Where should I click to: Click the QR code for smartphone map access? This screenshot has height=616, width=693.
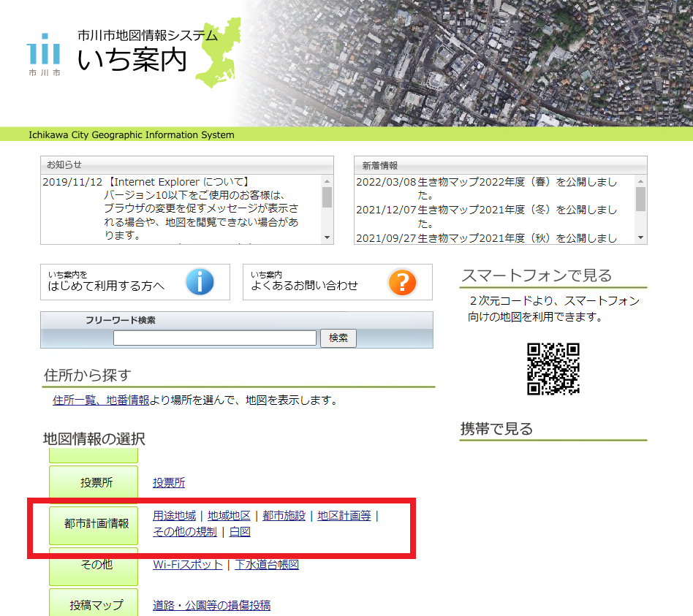click(x=553, y=370)
